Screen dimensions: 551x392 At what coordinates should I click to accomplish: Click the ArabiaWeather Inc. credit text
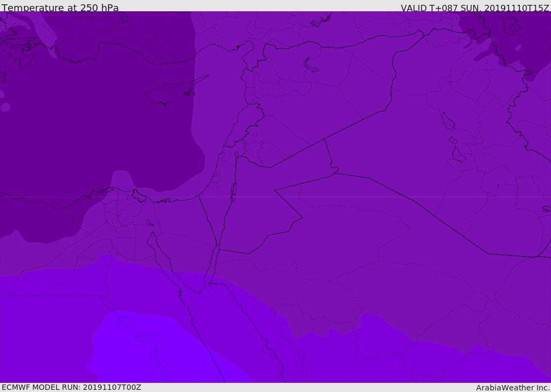[x=513, y=388]
